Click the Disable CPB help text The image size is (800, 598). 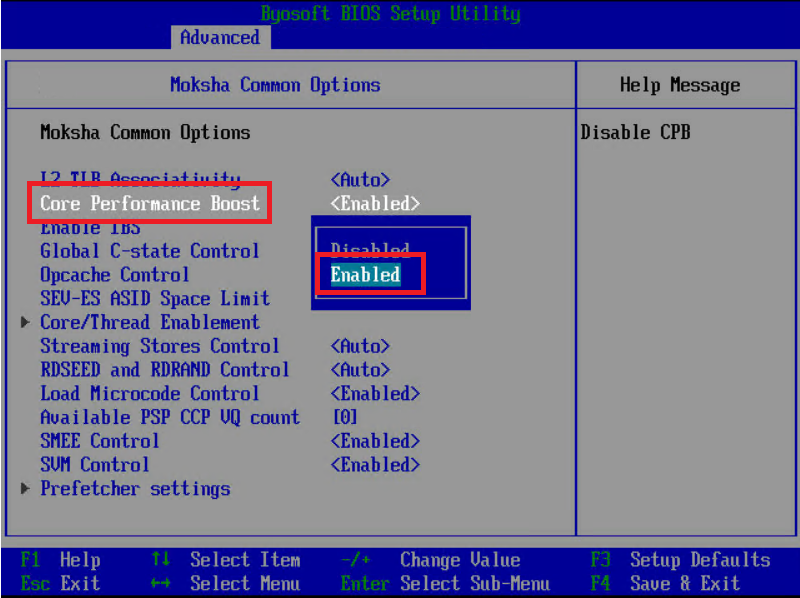tap(635, 132)
